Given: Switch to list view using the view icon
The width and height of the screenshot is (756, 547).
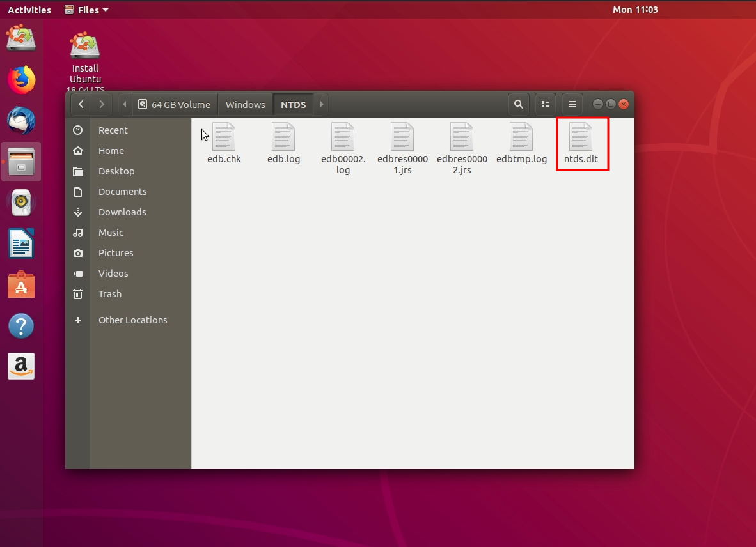Looking at the screenshot, I should click(x=545, y=104).
